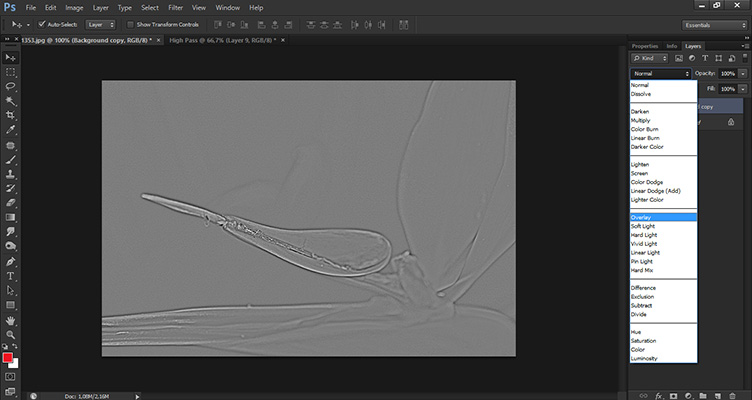Viewport: 752px width, 400px height.
Task: Select the Lasso tool
Action: coord(10,87)
